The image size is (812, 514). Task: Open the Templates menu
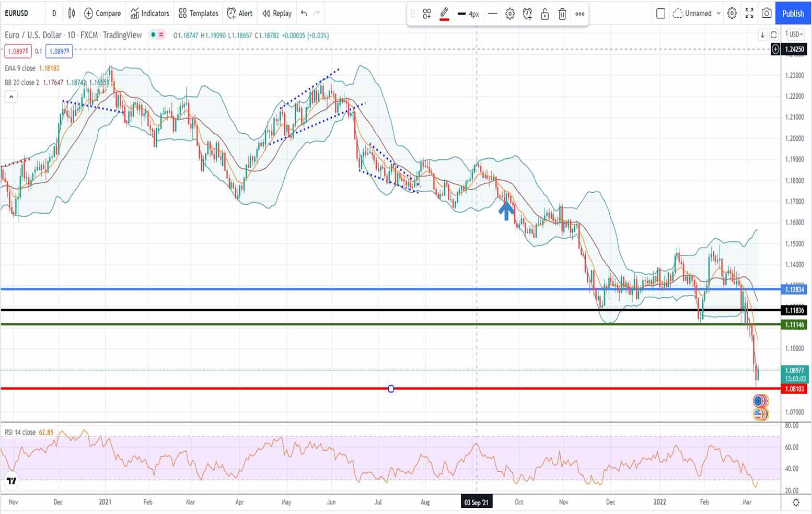coord(198,13)
